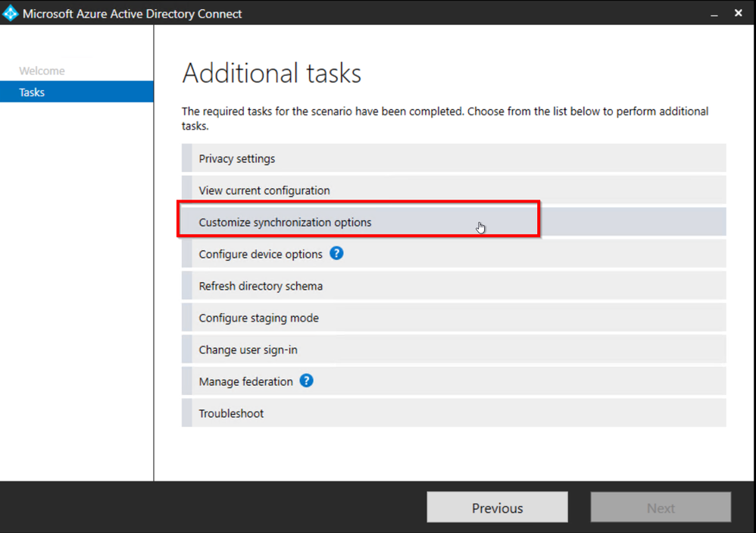Choose Manage federation task
756x533 pixels.
[245, 381]
